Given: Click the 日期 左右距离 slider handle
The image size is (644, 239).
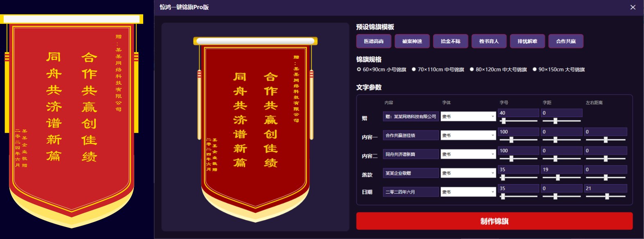Looking at the screenshot, I should 607,196.
